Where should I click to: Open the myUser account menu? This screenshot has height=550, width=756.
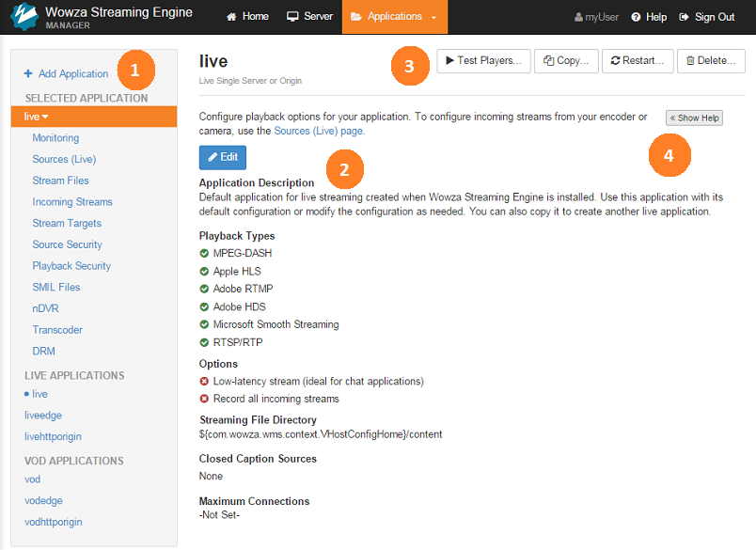point(596,17)
